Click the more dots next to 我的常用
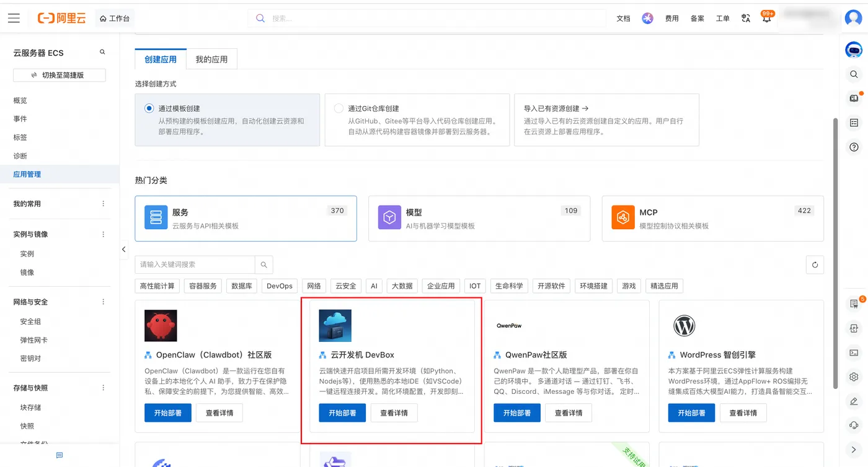This screenshot has height=467, width=868. (x=103, y=204)
